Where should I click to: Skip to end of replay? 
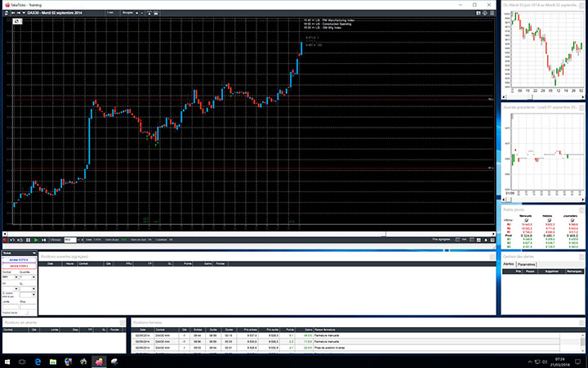pos(44,240)
